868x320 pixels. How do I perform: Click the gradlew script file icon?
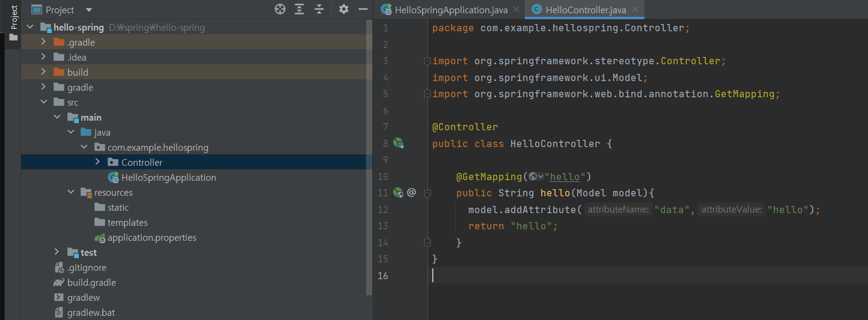(58, 298)
